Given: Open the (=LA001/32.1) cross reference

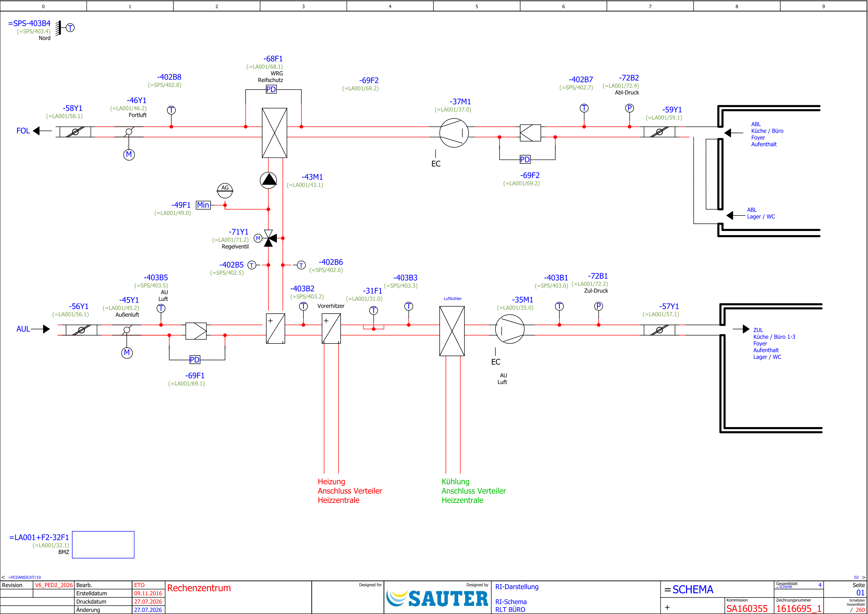Looking at the screenshot, I should click(x=51, y=545).
